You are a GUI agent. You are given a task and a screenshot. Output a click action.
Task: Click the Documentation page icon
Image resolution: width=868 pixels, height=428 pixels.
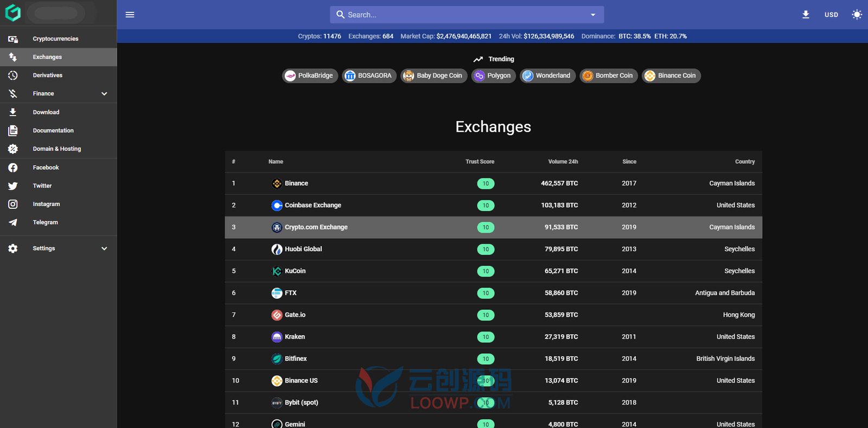click(x=13, y=131)
